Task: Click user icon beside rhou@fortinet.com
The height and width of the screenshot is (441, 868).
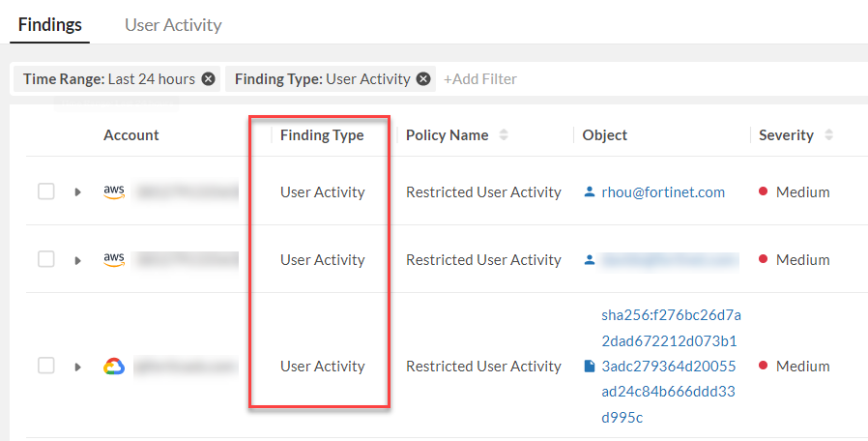Action: click(590, 192)
